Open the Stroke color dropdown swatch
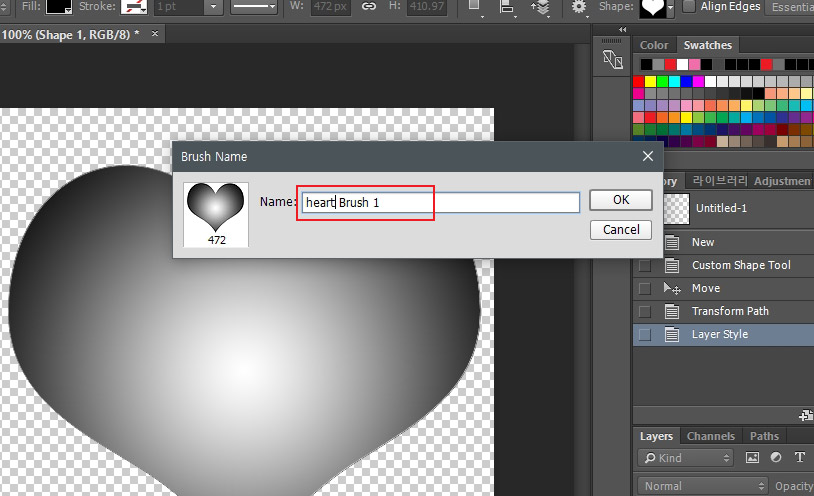The image size is (814, 496). click(x=134, y=7)
